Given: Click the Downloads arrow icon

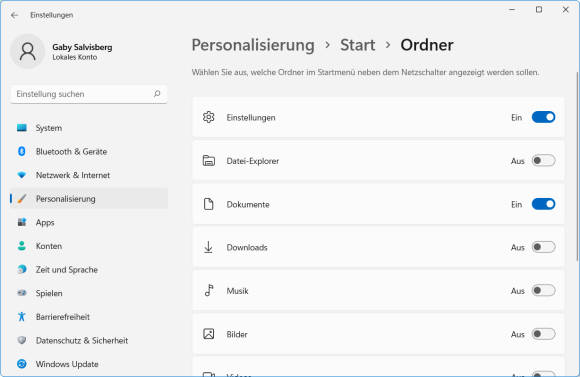Looking at the screenshot, I should (209, 247).
